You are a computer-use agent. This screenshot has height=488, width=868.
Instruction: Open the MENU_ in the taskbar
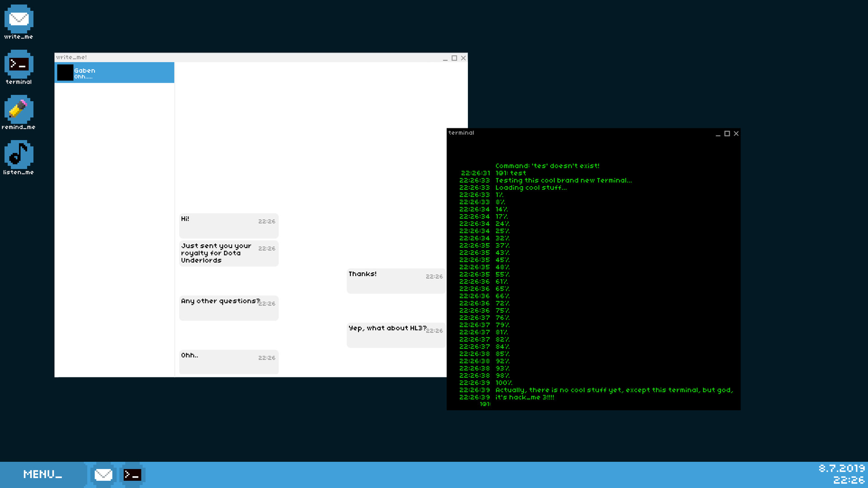tap(42, 474)
